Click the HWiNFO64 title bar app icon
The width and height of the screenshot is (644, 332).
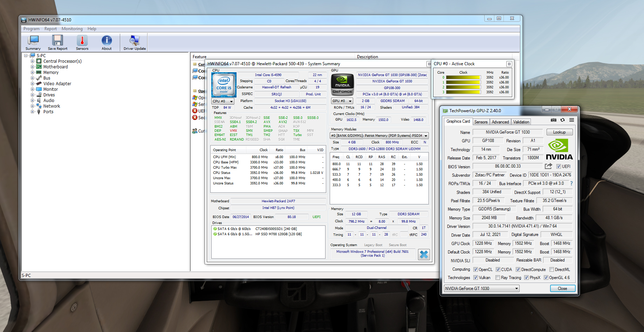pyautogui.click(x=24, y=20)
